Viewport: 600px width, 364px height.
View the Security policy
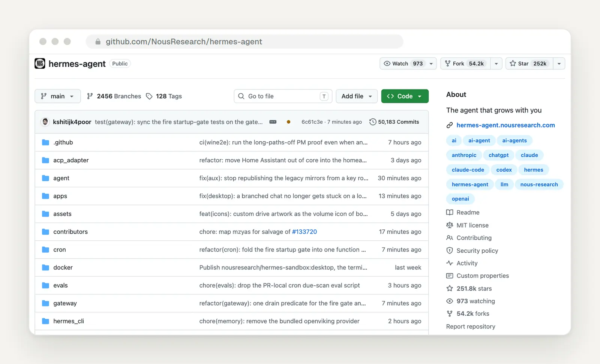point(472,250)
